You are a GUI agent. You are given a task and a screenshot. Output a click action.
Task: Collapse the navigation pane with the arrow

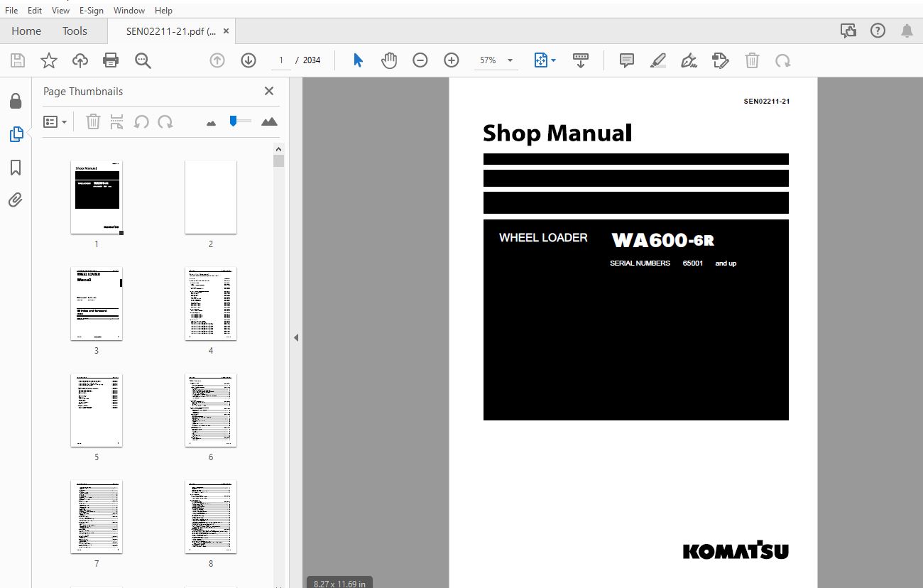point(296,338)
